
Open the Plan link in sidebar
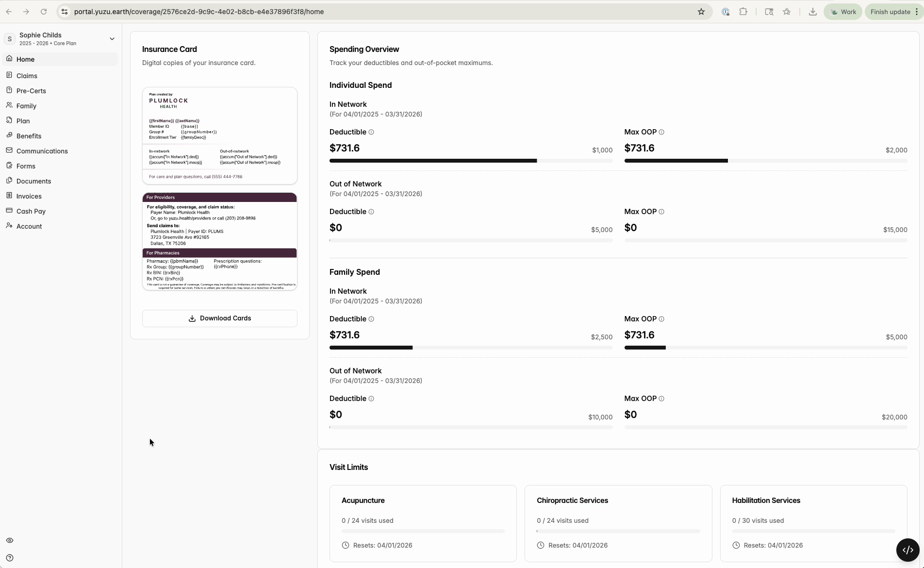pyautogui.click(x=23, y=121)
